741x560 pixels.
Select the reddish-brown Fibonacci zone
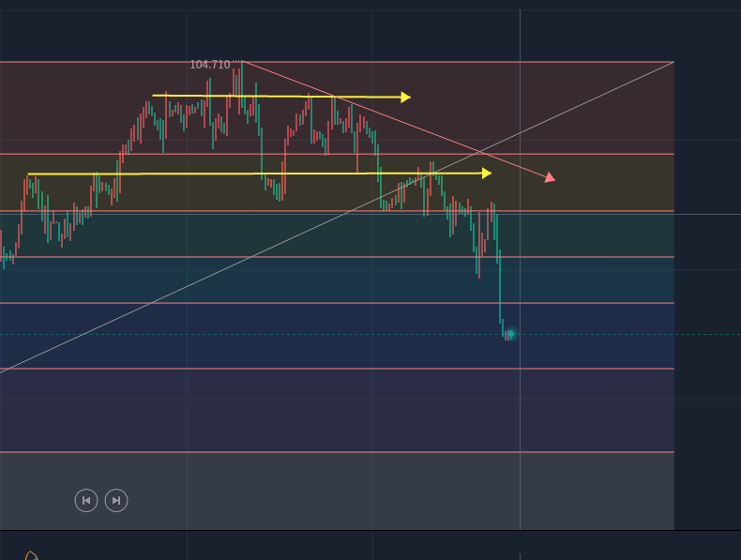coord(582,108)
